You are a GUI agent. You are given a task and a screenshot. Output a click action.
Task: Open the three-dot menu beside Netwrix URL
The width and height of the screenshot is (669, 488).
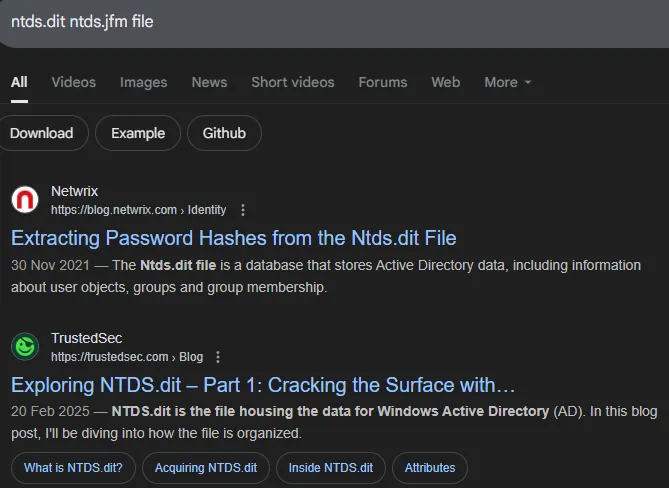243,210
